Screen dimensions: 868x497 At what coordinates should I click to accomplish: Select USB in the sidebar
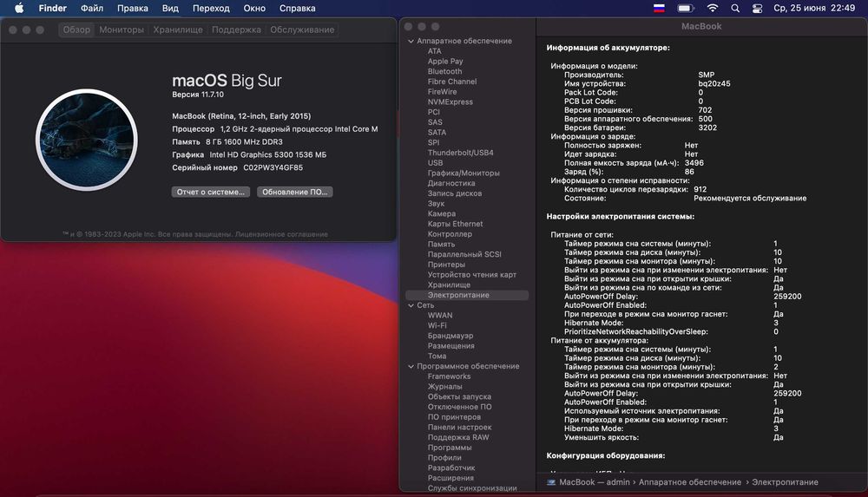click(x=435, y=163)
